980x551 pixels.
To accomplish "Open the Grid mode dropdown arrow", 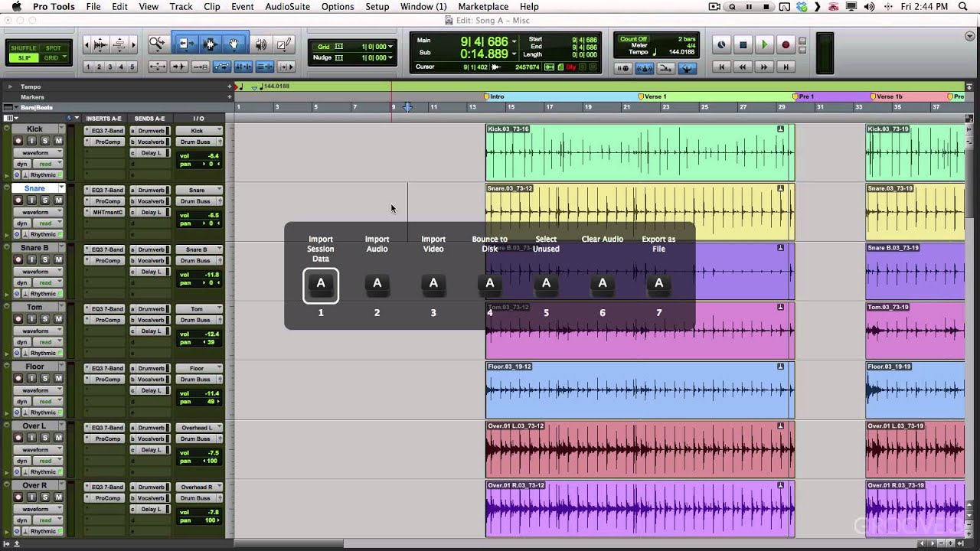I will point(64,56).
